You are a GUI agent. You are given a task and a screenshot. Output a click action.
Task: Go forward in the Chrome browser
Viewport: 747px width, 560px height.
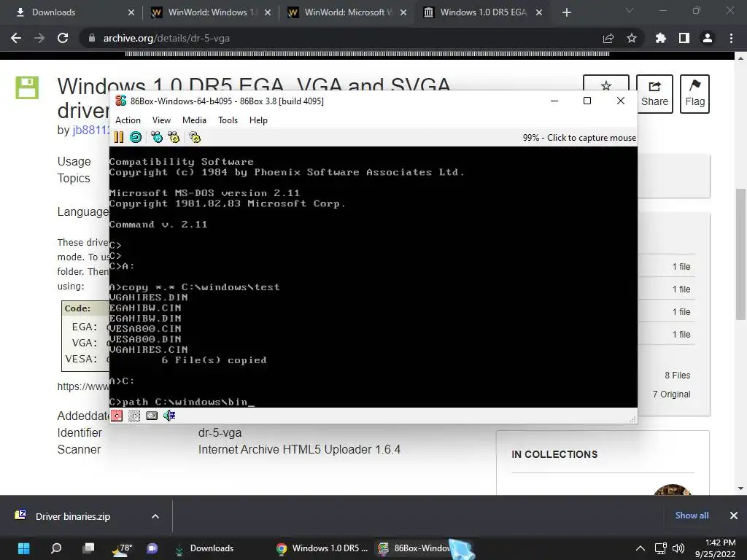pyautogui.click(x=39, y=38)
